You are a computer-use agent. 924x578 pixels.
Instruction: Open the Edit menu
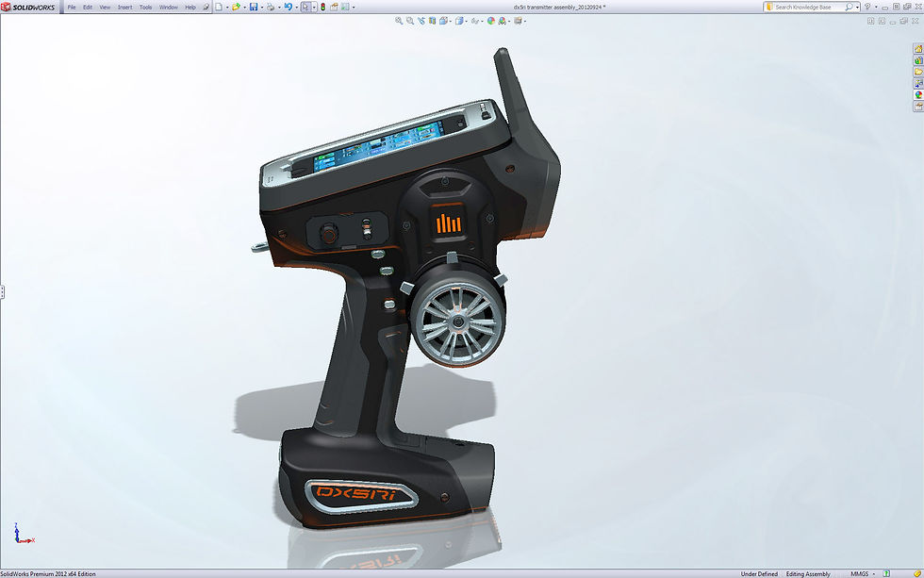pyautogui.click(x=87, y=7)
